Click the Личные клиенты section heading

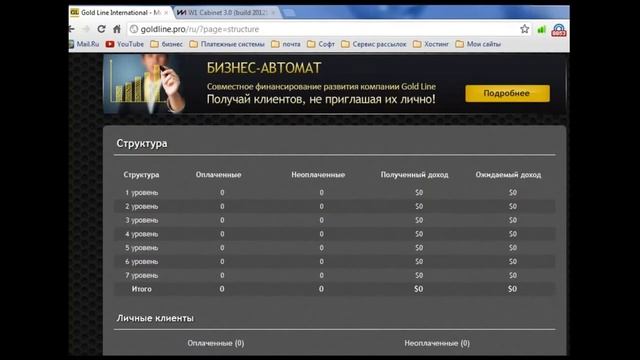tap(155, 318)
